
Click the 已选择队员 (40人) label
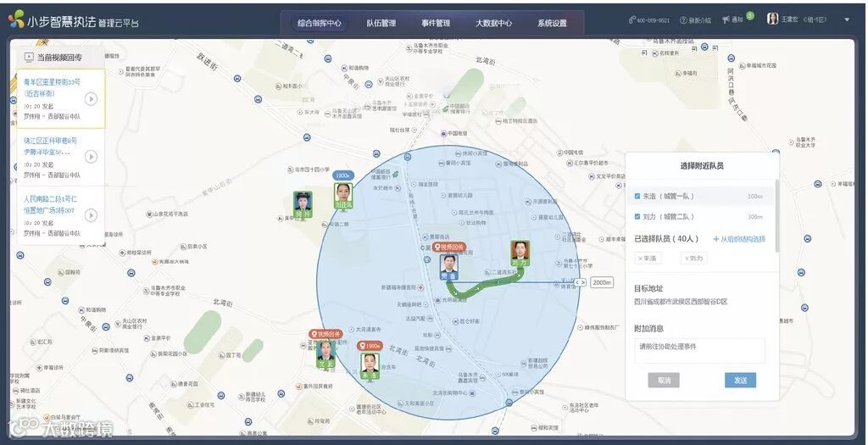click(x=666, y=239)
